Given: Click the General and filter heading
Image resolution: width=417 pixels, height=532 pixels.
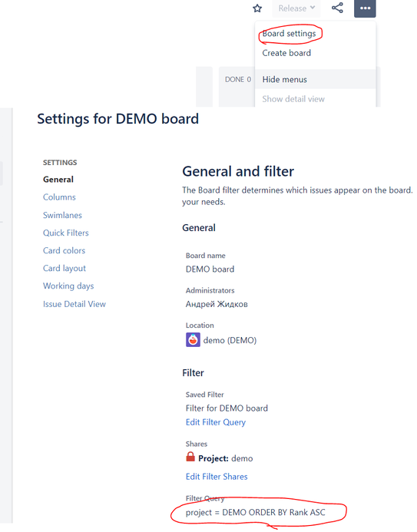Looking at the screenshot, I should tap(238, 171).
